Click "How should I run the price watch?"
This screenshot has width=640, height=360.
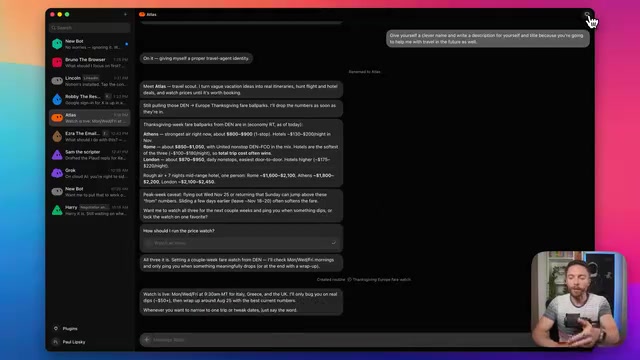coord(179,231)
